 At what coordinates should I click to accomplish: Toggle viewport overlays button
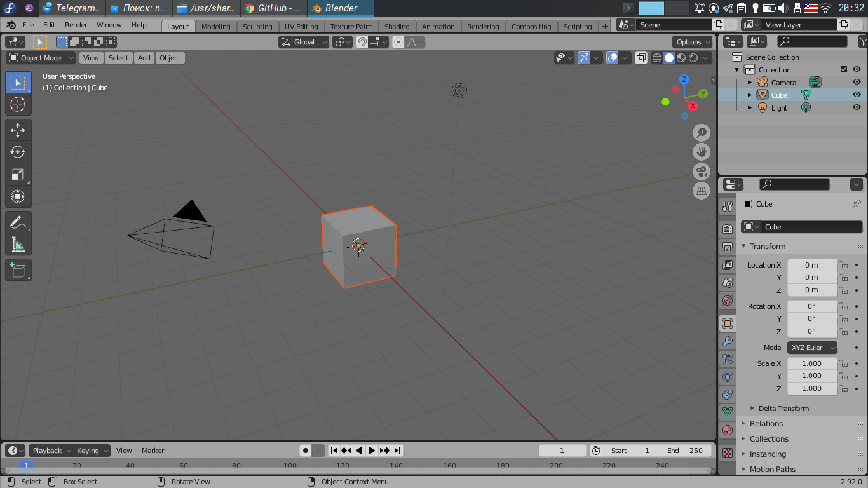click(x=613, y=58)
